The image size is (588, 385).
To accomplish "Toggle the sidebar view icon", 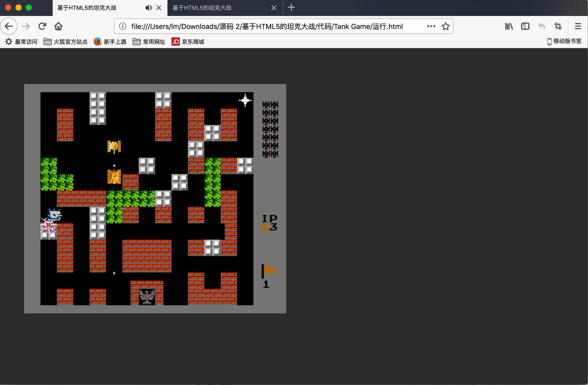I will tap(525, 26).
